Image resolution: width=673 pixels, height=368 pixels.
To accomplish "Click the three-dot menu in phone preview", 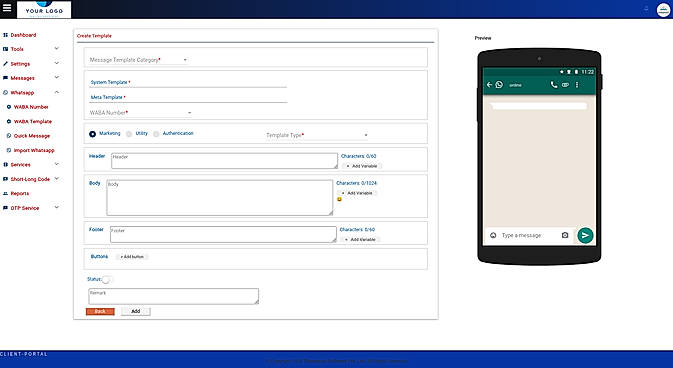I will tap(577, 85).
